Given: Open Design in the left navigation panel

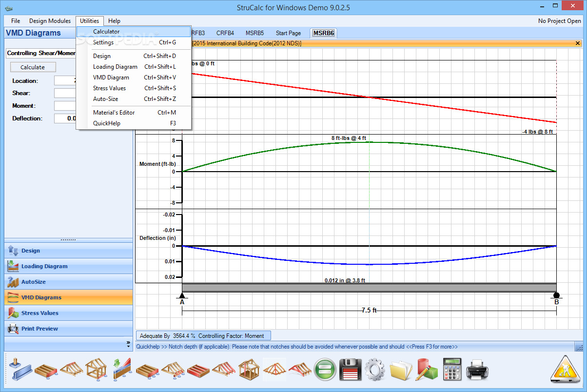Looking at the screenshot, I should 68,251.
